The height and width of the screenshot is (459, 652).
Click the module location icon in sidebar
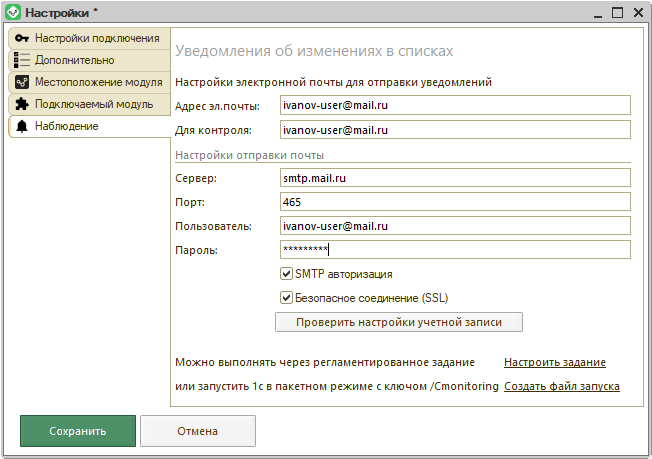(x=22, y=82)
